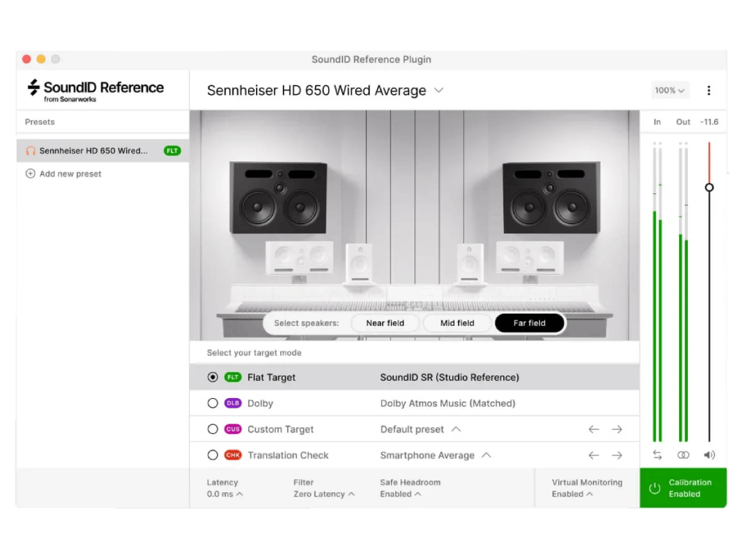The height and width of the screenshot is (560, 747).
Task: Expand the Sennheiser HD 650 profile dropdown
Action: pyautogui.click(x=438, y=90)
